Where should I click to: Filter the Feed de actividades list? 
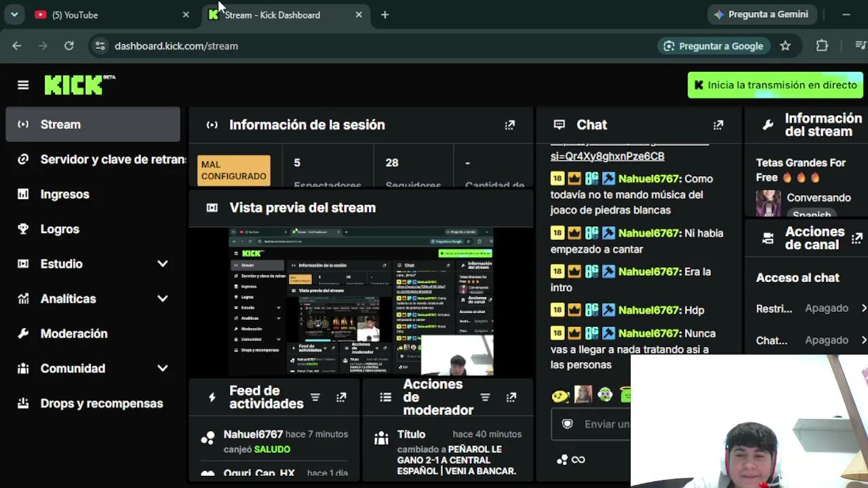315,397
